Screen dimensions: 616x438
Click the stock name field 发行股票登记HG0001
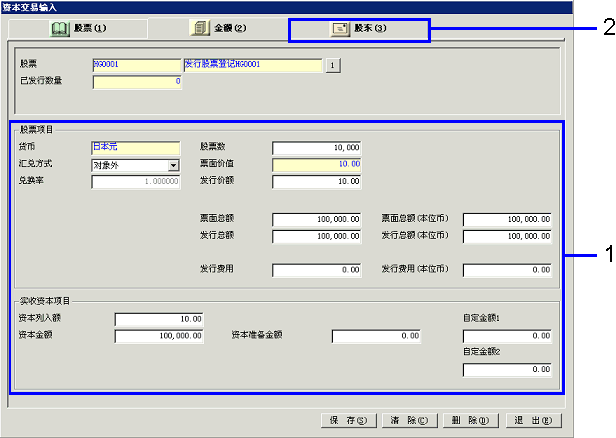[x=253, y=65]
